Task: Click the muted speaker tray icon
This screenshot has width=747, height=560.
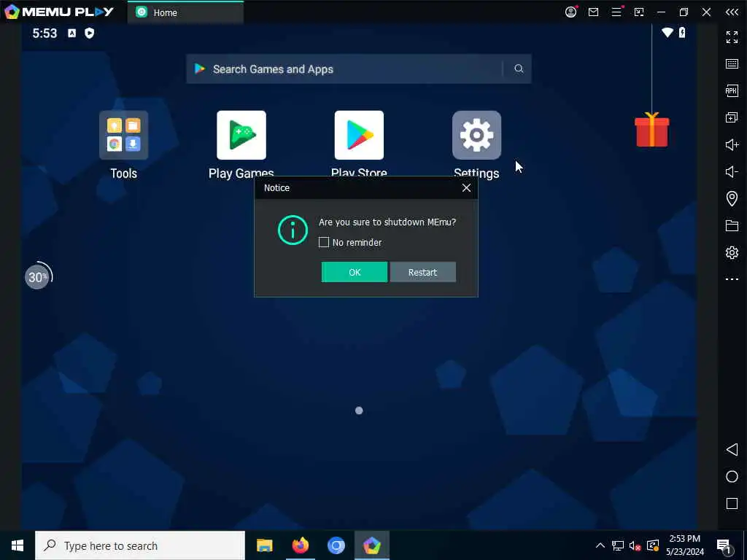Action: (x=635, y=545)
